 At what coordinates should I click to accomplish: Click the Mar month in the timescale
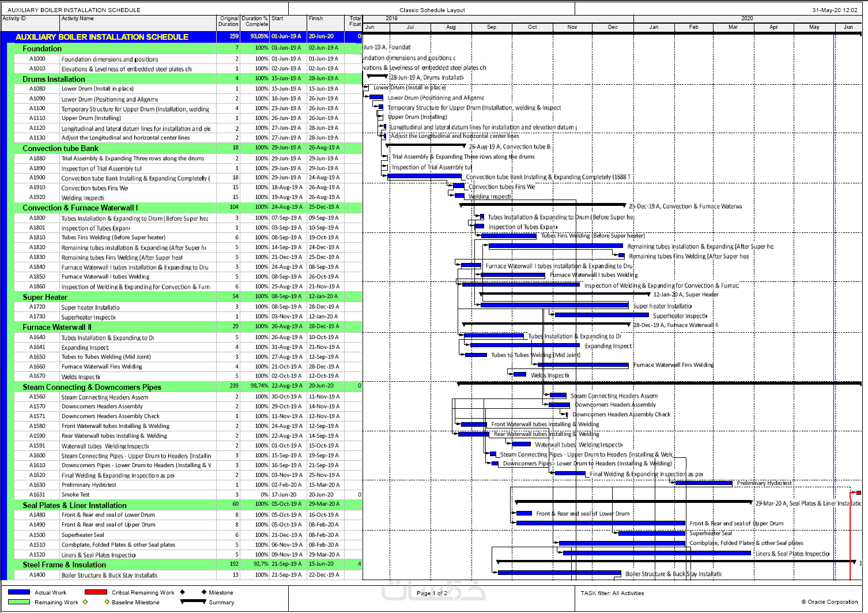click(x=733, y=27)
